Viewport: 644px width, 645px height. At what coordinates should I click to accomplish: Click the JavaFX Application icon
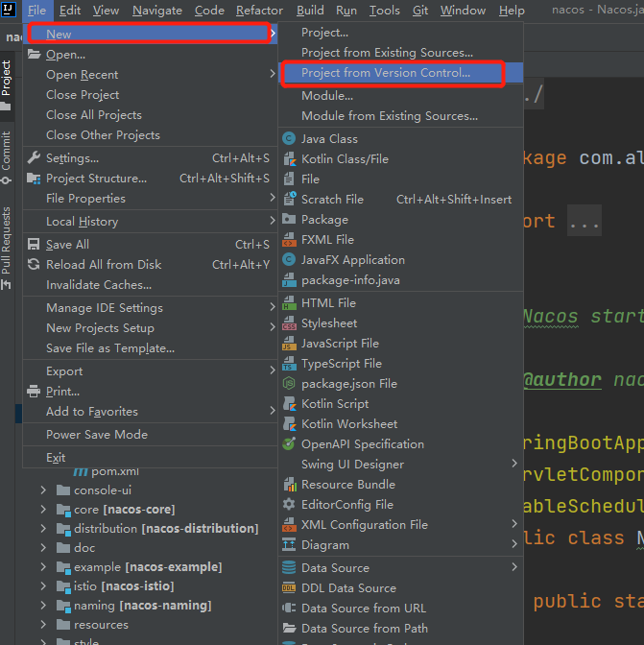click(x=289, y=259)
